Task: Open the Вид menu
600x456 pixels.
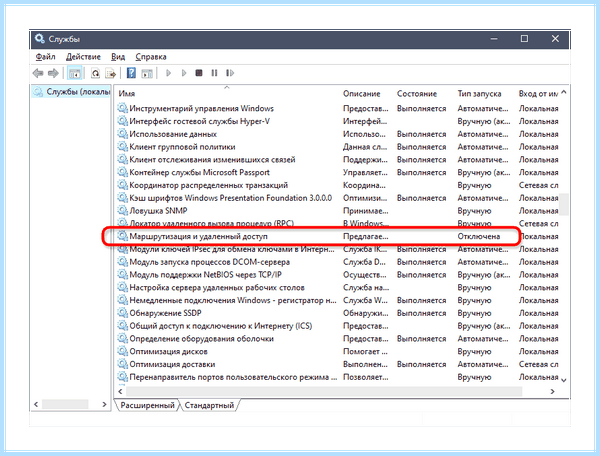Action: (118, 57)
